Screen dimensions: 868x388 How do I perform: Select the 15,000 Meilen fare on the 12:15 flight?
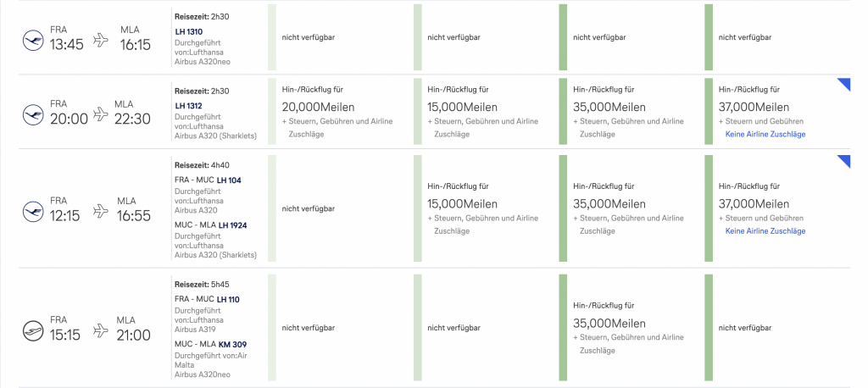tap(463, 204)
